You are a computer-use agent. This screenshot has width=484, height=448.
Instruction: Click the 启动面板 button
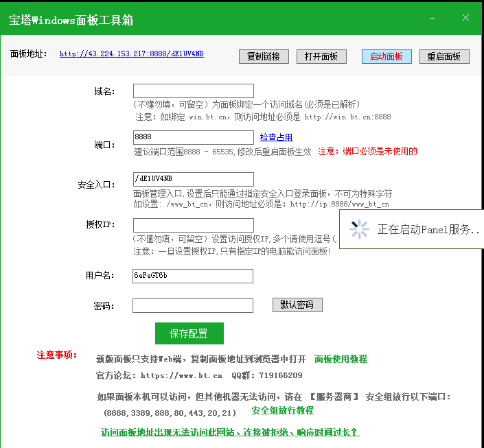coord(387,56)
